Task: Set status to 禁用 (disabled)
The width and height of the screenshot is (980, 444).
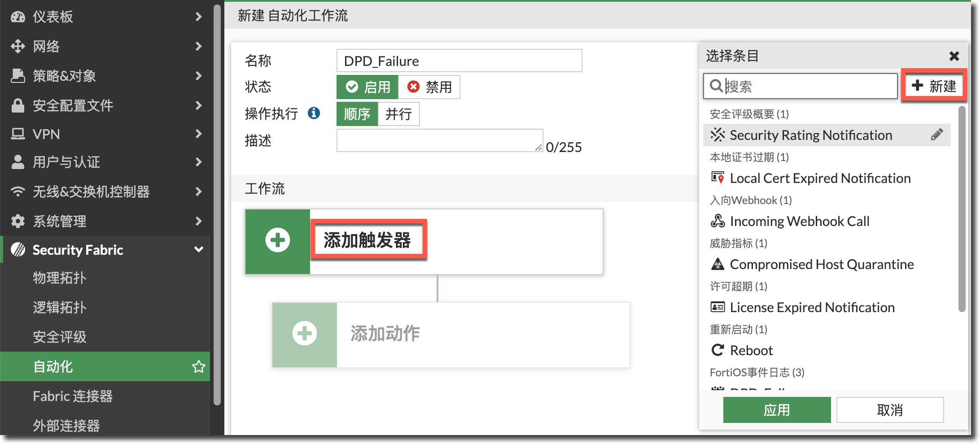Action: point(429,87)
